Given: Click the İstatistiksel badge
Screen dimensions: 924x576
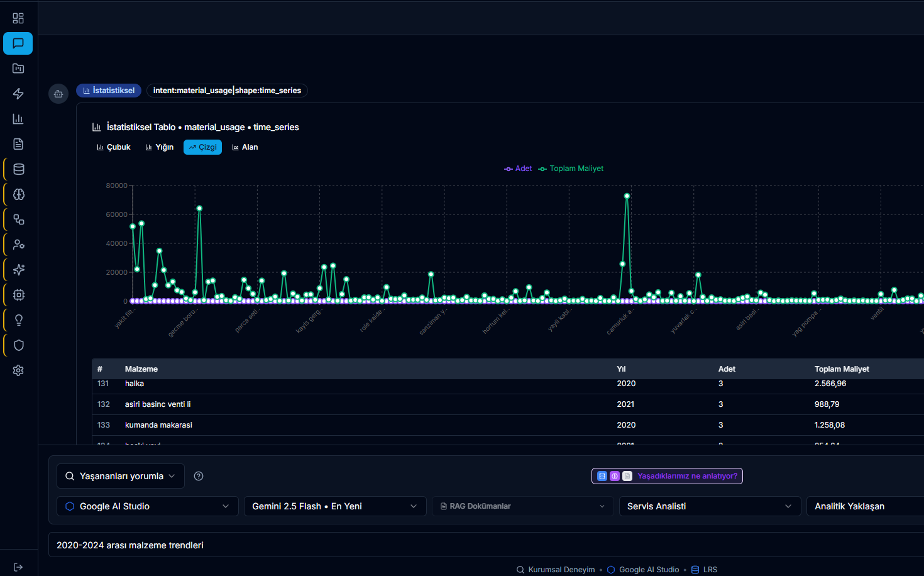Looking at the screenshot, I should click(x=109, y=91).
